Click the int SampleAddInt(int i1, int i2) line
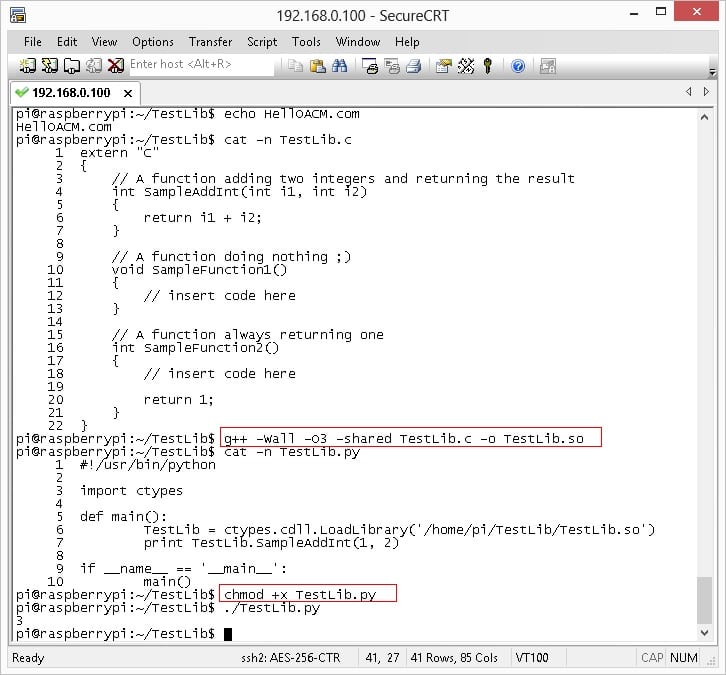Viewport: 726px width, 675px height. pyautogui.click(x=239, y=192)
